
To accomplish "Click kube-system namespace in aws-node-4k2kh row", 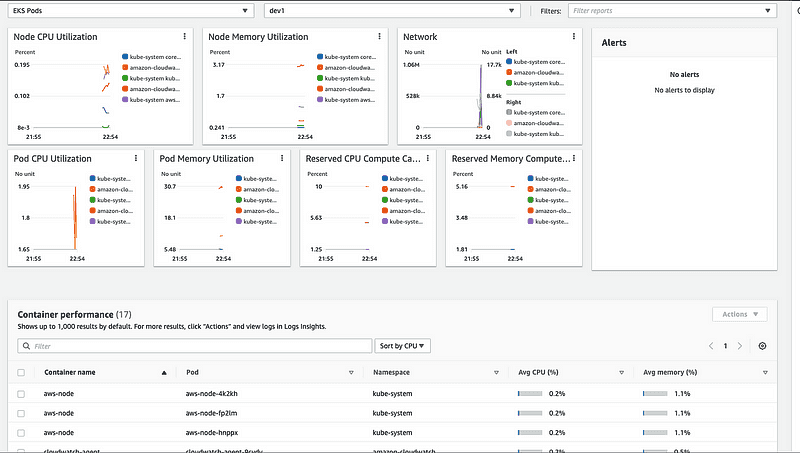I will [x=392, y=394].
